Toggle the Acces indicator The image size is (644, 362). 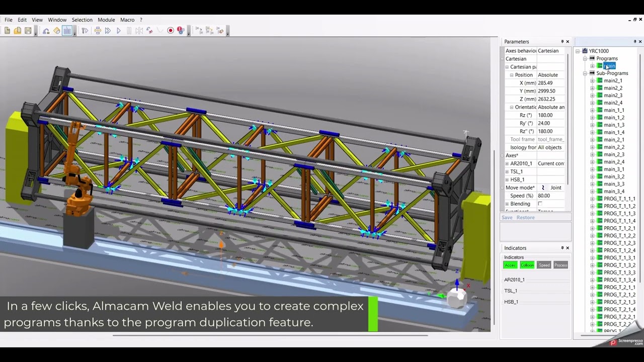point(510,265)
